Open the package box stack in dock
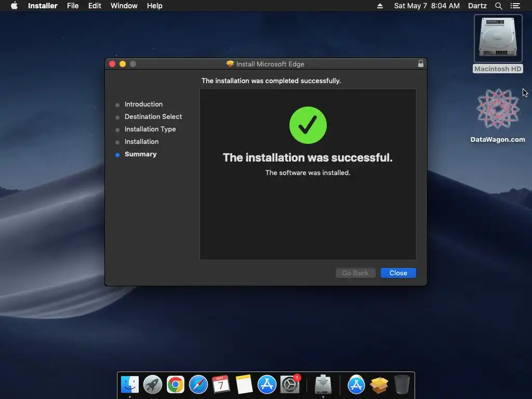532x399 pixels. 379,385
